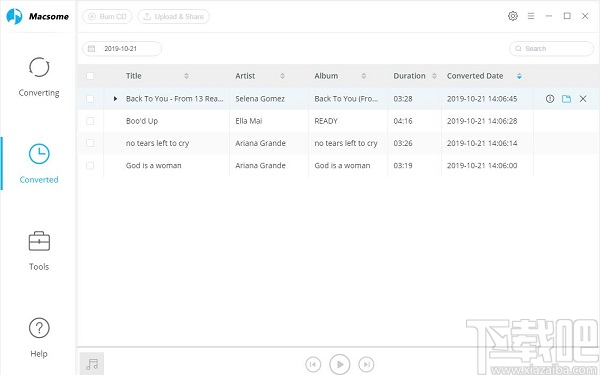Click artist Selena Gomez
This screenshot has height=375, width=601.
click(x=260, y=99)
